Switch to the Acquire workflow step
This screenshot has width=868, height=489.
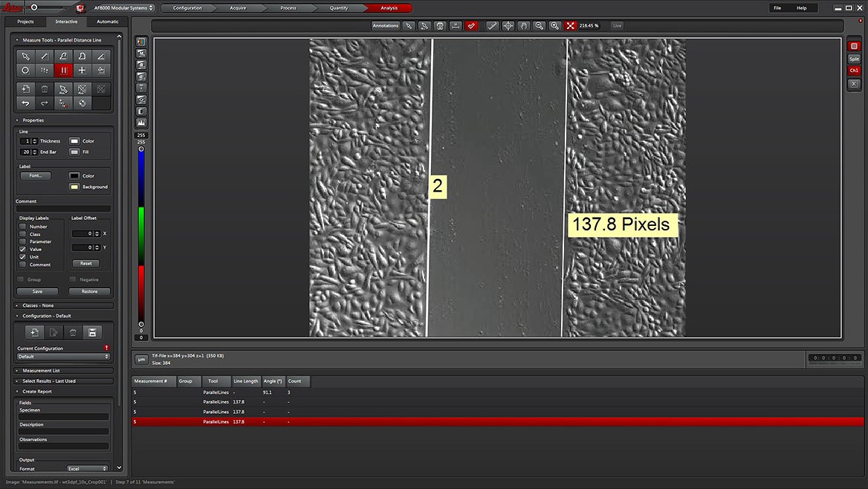tap(238, 8)
